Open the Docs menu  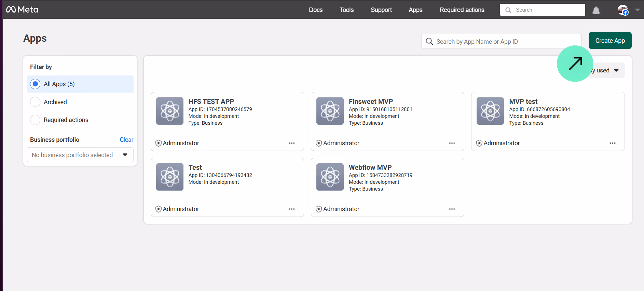[316, 10]
